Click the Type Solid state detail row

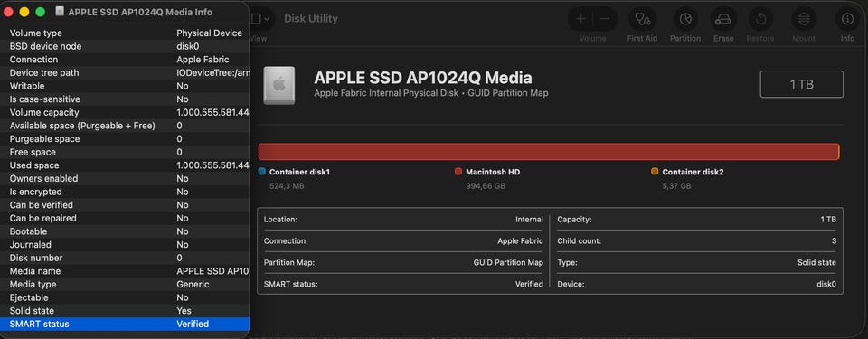pos(696,262)
